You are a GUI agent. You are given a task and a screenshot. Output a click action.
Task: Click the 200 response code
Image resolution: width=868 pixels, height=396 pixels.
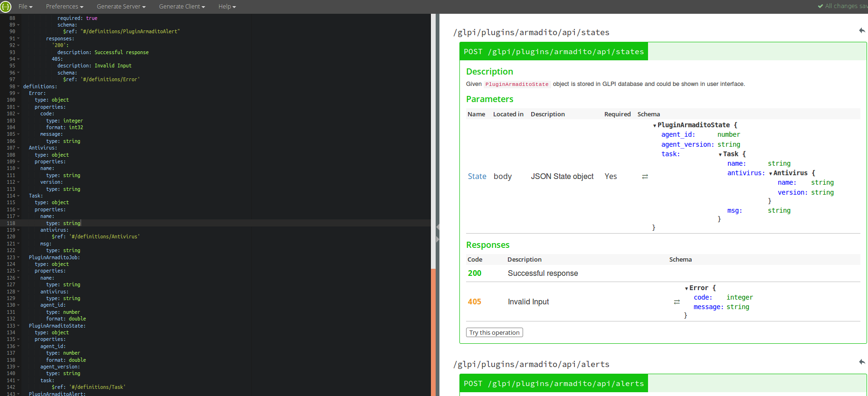point(475,273)
